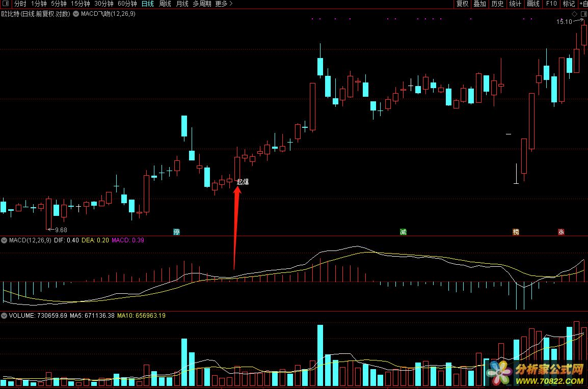Screen dimensions: 588x389
Task: Activate the 画线 drawing tool
Action: [x=533, y=4]
